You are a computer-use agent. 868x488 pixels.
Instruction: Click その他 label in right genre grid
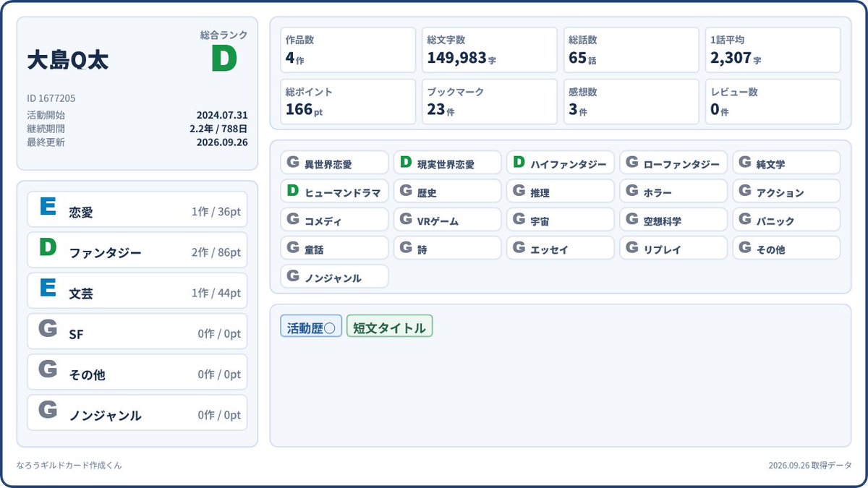pos(770,250)
